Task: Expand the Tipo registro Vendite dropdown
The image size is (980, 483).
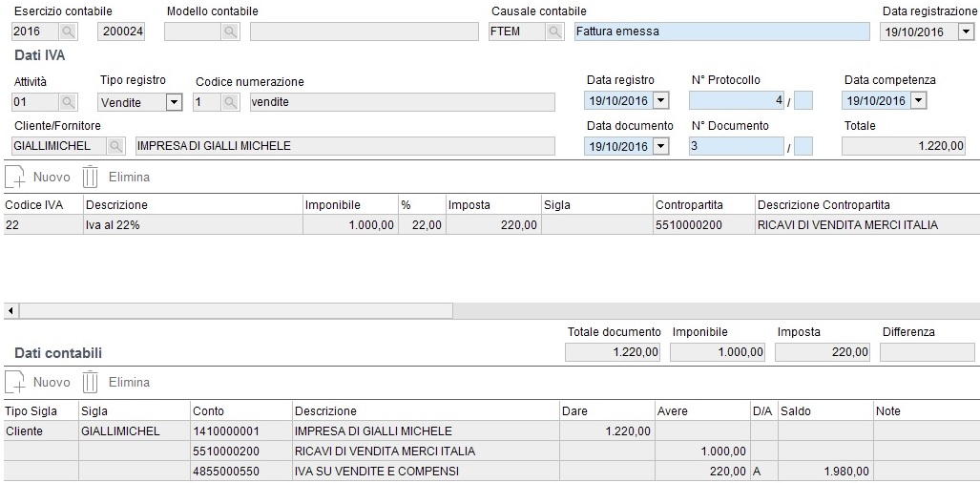Action: tap(175, 102)
